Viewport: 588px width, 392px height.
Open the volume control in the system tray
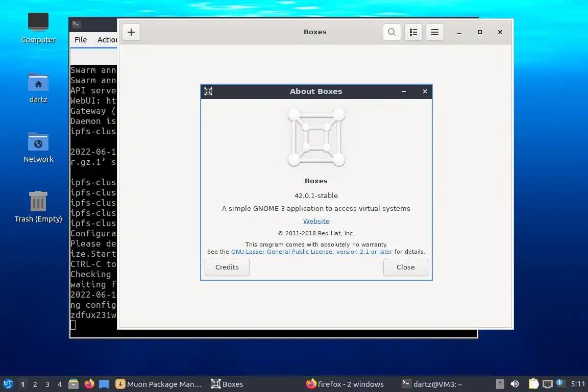pos(515,384)
